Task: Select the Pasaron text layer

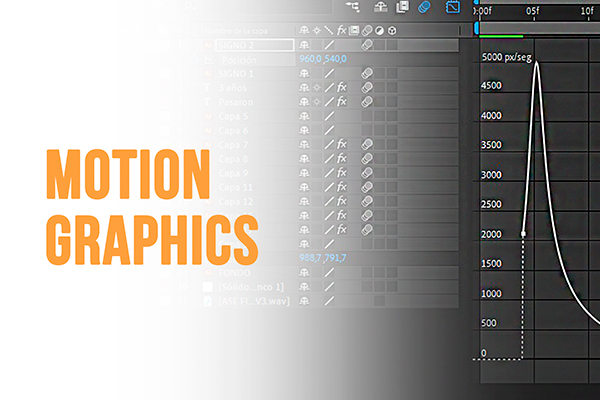Action: 236,102
